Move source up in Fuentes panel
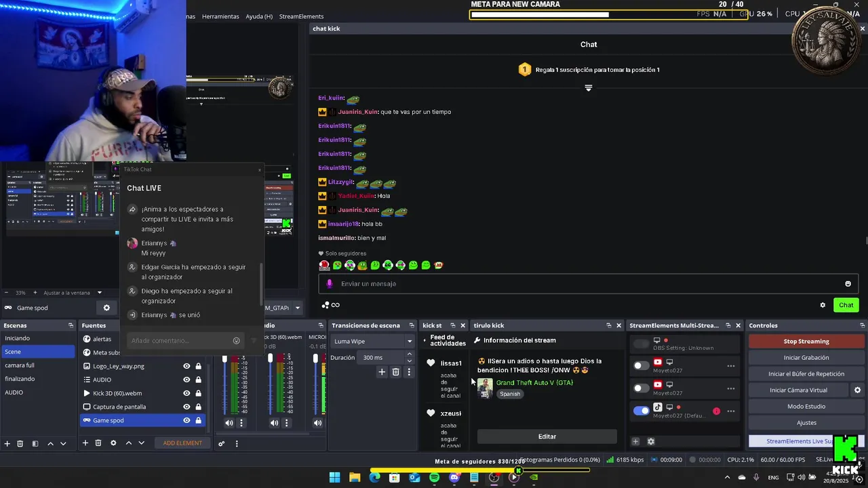 click(x=128, y=443)
